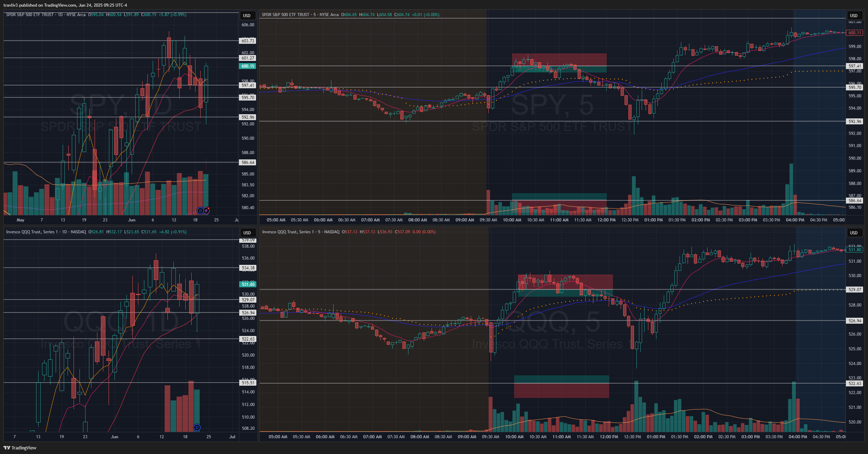Image resolution: width=868 pixels, height=454 pixels.
Task: Click the 529.07 level label on QQQ daily chart
Action: pyautogui.click(x=248, y=300)
